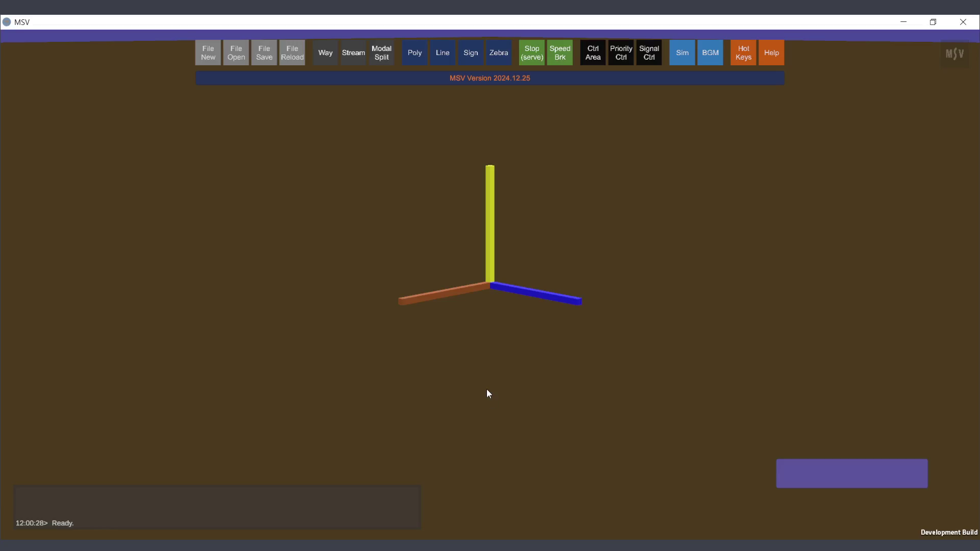Click File Reload in the toolbar
Viewport: 980px width, 551px height.
(292, 53)
